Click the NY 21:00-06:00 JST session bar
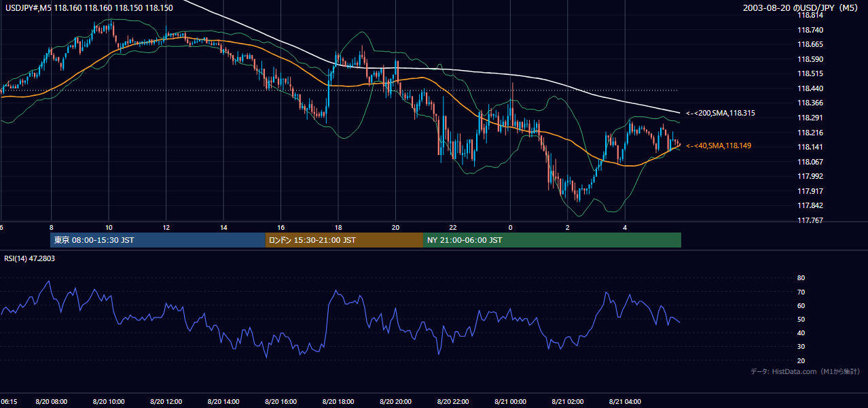 pyautogui.click(x=552, y=240)
